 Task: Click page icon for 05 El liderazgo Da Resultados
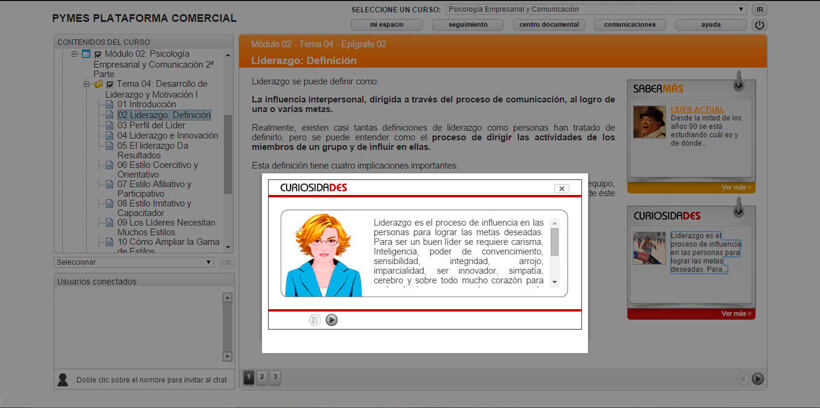[x=109, y=146]
